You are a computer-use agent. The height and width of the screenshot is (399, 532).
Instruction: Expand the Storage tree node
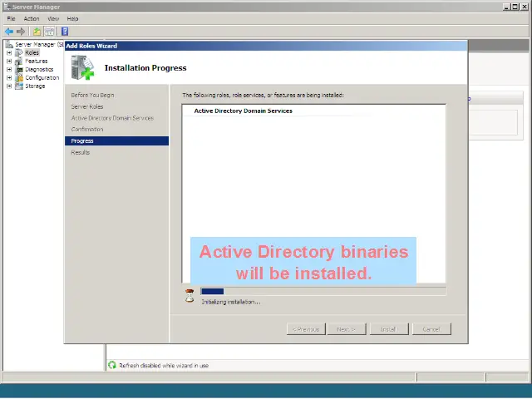[x=9, y=86]
